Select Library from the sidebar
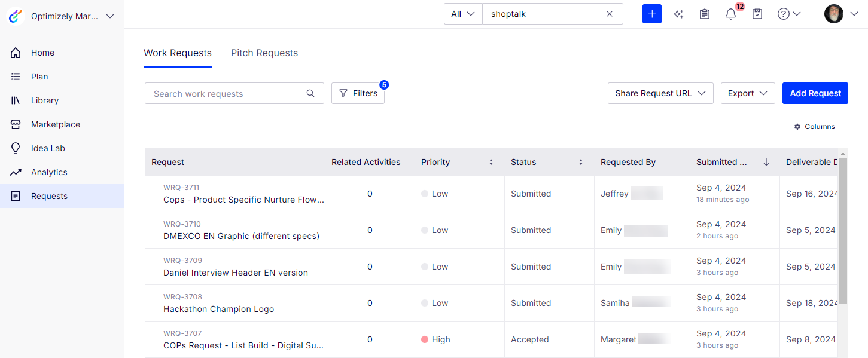 (x=44, y=100)
